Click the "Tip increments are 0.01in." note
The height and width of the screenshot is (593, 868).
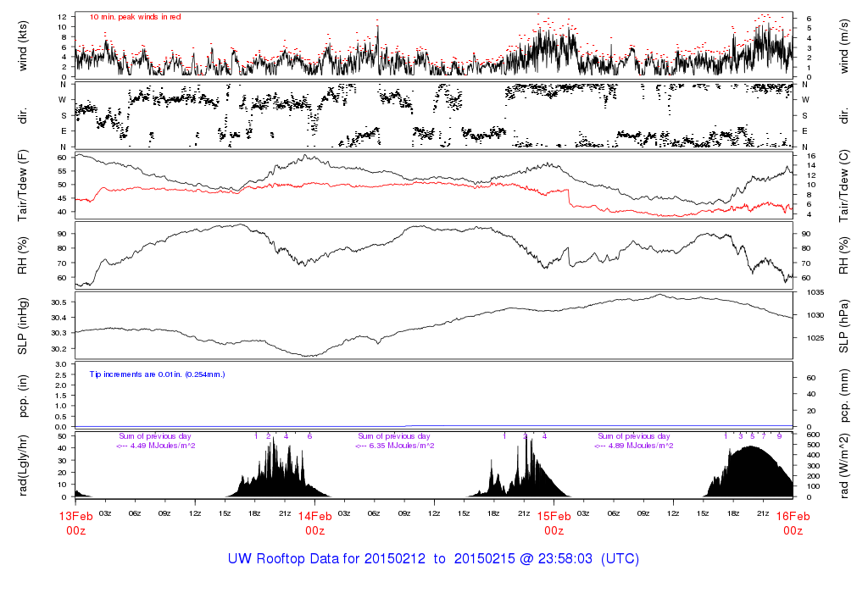click(x=157, y=374)
